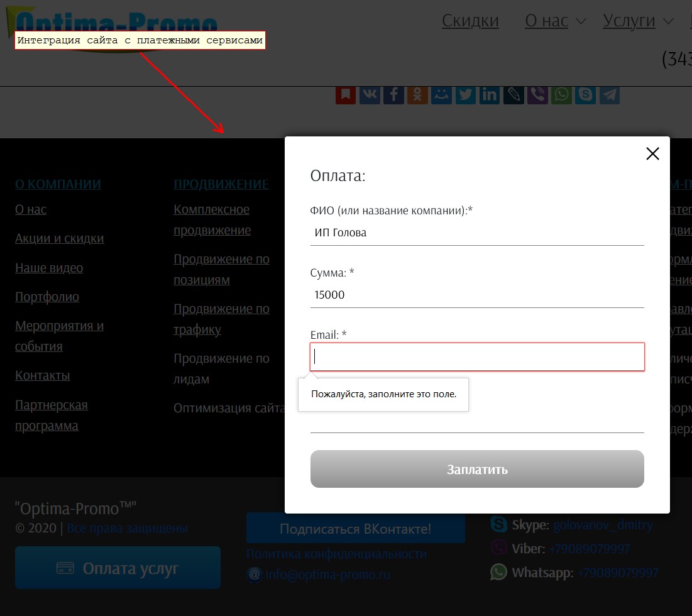Image resolution: width=692 pixels, height=616 pixels.
Task: Click the @ email icon in footer
Action: pos(254,575)
